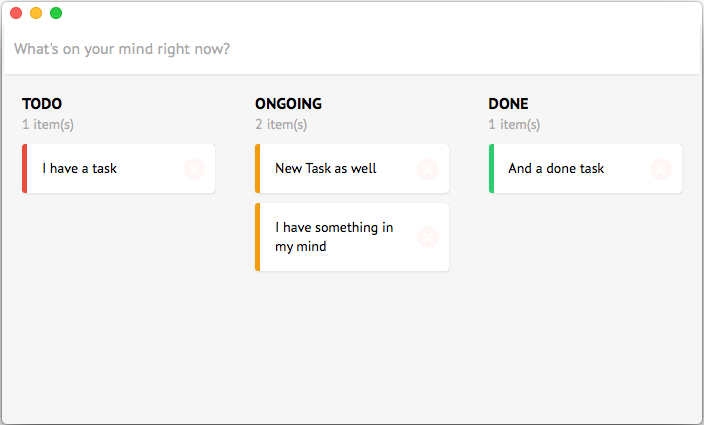Maximize the window with the green button

pos(56,13)
